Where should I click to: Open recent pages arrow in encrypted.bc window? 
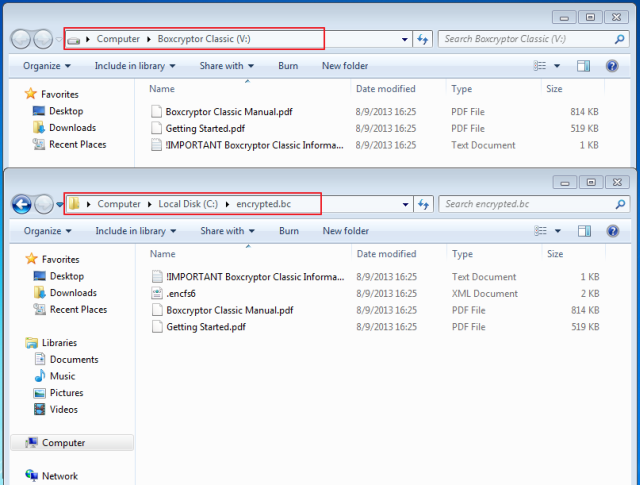coord(60,204)
